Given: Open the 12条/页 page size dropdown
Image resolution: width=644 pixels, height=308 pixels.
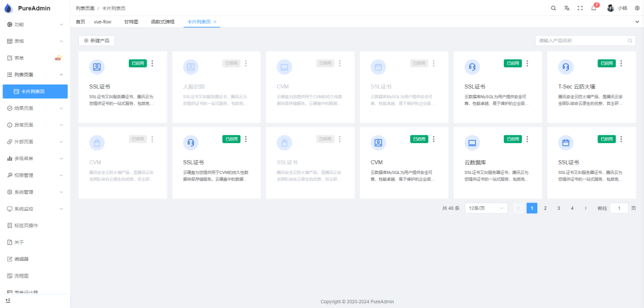Looking at the screenshot, I should (x=485, y=208).
